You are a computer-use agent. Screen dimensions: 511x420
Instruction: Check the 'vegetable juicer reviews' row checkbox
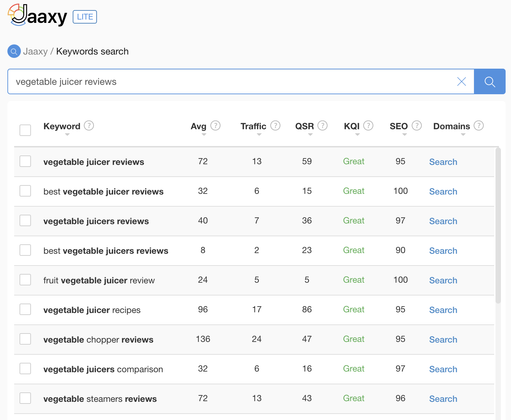click(25, 161)
